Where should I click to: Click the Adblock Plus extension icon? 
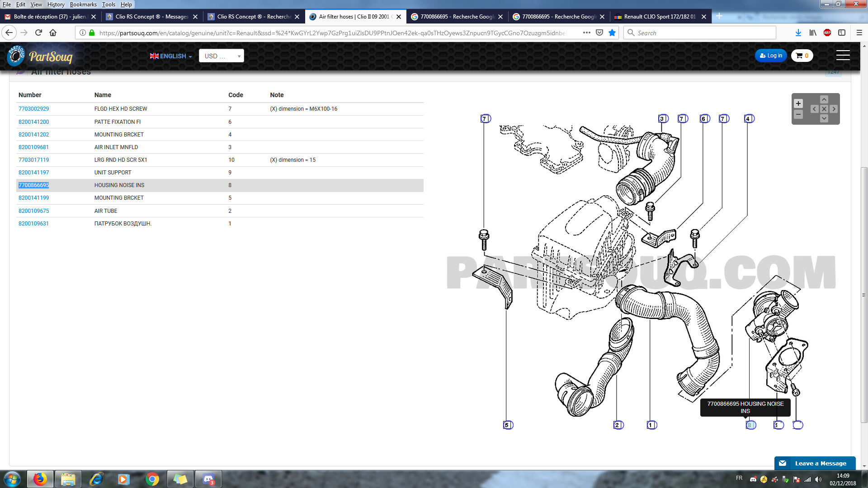point(827,33)
